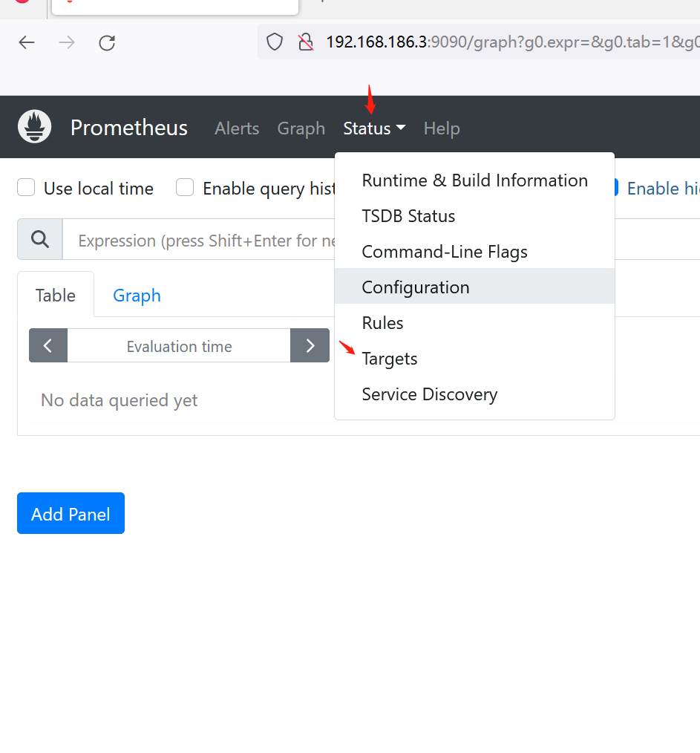Step evaluation time forward with right chevron
This screenshot has width=700, height=753.
click(310, 346)
